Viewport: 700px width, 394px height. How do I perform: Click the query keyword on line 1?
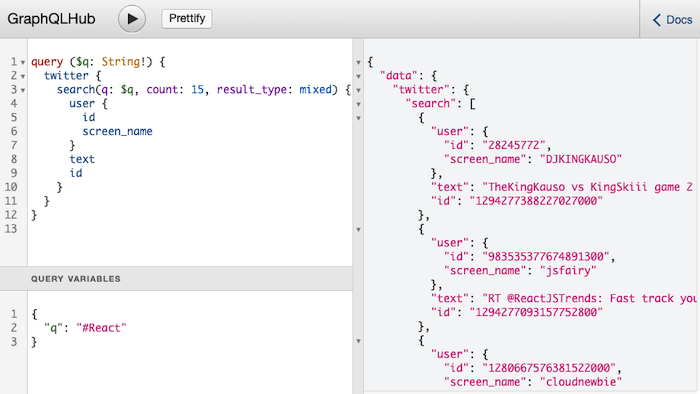click(47, 62)
